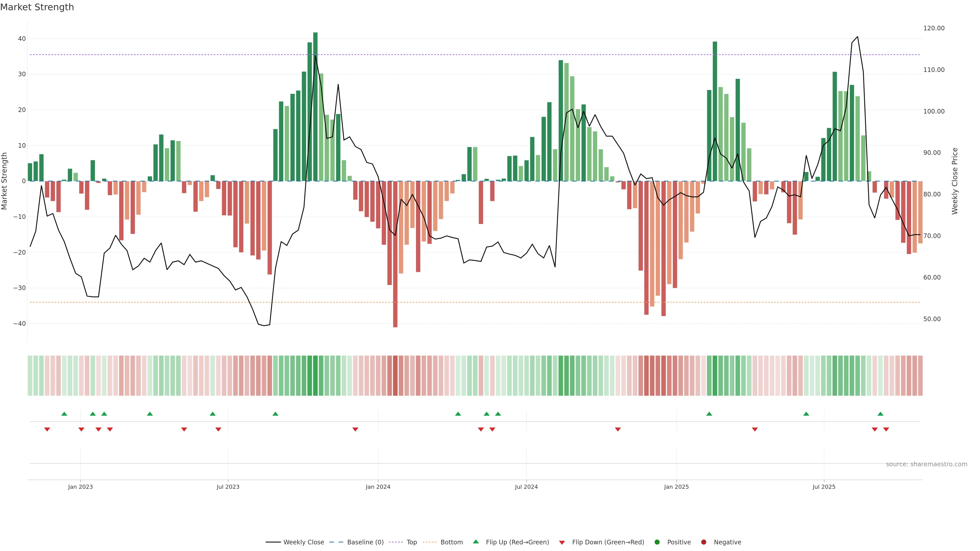
Task: Click the dark red Negative circle legend icon
Action: (703, 542)
